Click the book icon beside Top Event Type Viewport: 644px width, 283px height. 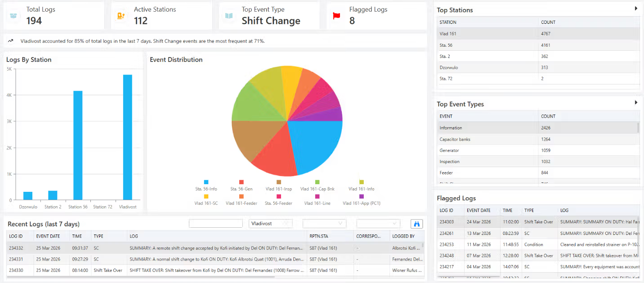pyautogui.click(x=229, y=16)
